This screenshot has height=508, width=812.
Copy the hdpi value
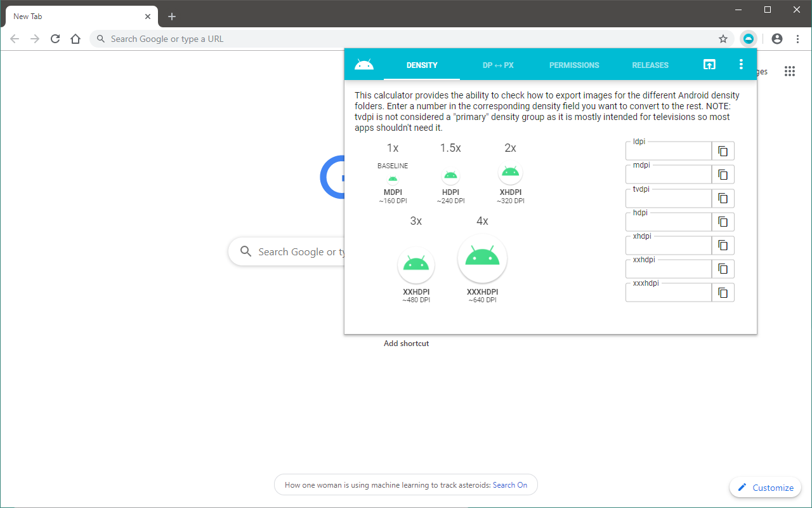pyautogui.click(x=723, y=222)
